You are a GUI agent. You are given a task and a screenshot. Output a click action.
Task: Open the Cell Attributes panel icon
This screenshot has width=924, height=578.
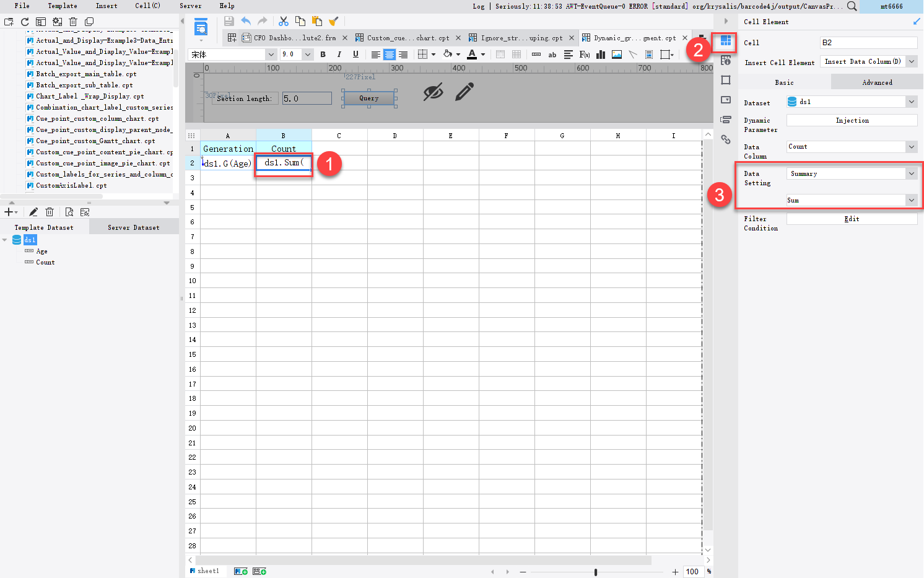point(725,60)
